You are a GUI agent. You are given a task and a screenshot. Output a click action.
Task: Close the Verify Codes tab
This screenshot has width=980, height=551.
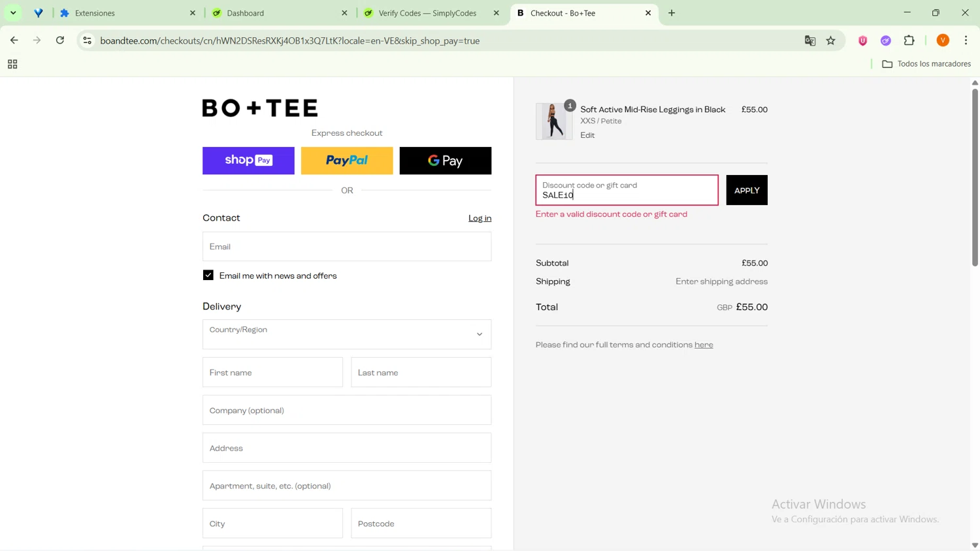coord(497,13)
